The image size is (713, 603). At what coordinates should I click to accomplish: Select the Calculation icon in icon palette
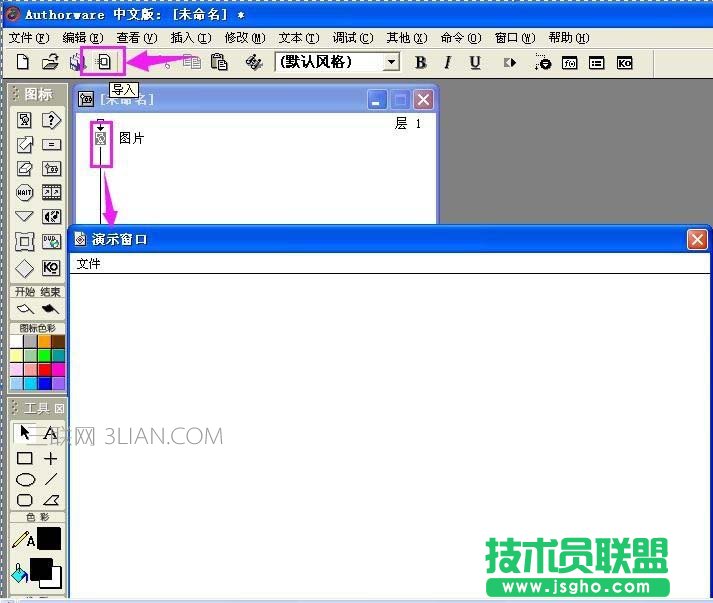[51, 145]
